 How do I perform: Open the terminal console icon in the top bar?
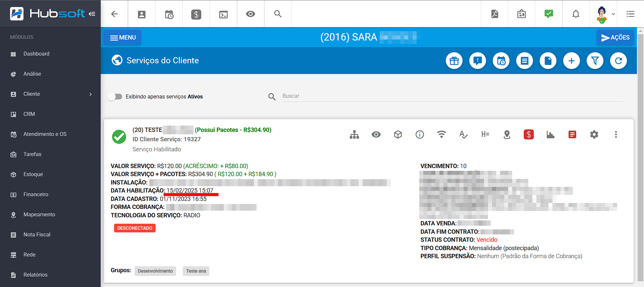click(x=223, y=14)
